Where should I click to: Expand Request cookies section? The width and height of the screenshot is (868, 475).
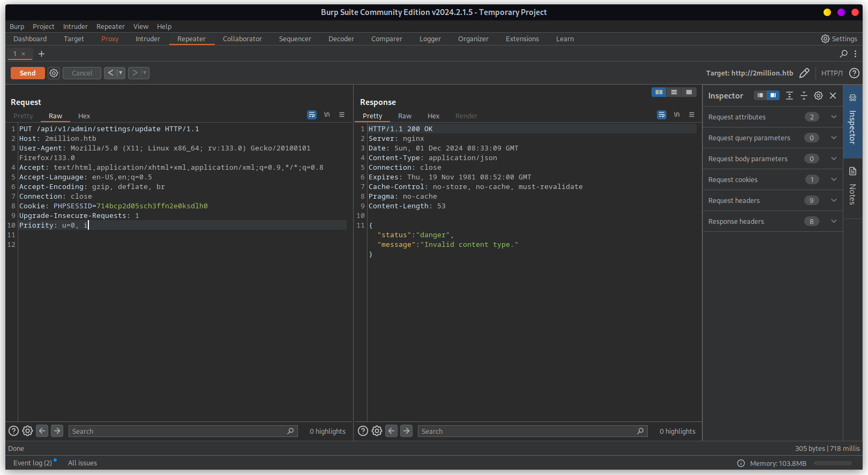click(x=773, y=179)
